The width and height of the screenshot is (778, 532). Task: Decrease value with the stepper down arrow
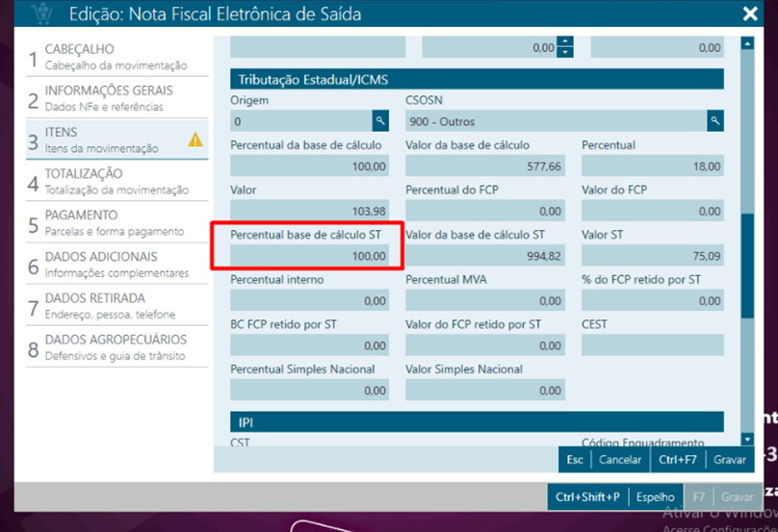tap(565, 52)
